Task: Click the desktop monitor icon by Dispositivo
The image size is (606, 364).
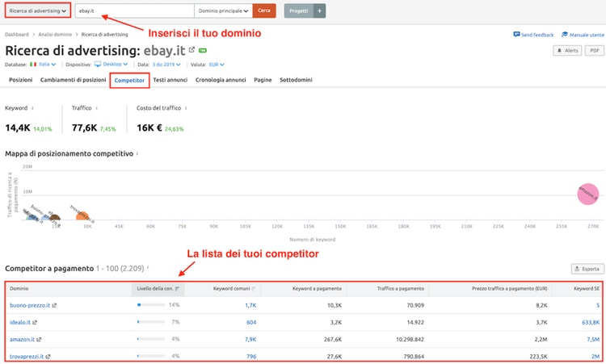Action: click(x=98, y=64)
